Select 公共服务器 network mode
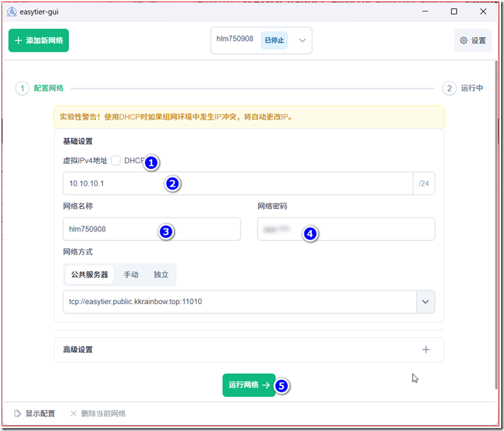 pos(89,275)
